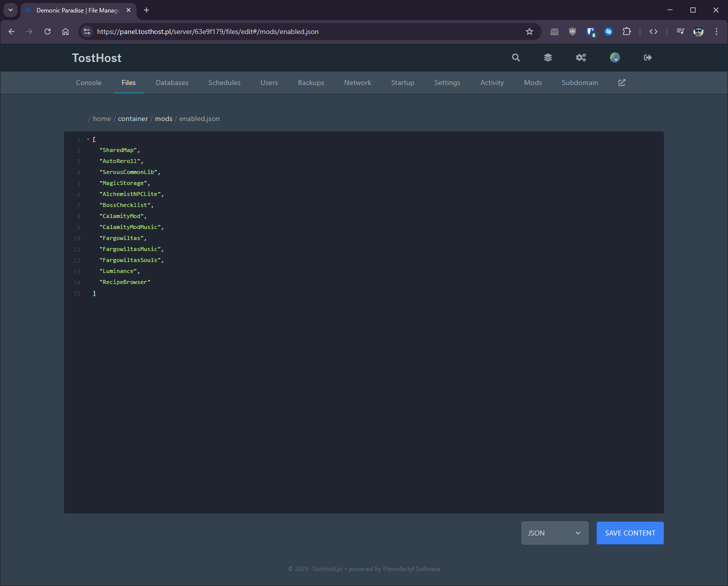Switch to the Users tab
Viewport: 728px width, 586px height.
point(269,82)
